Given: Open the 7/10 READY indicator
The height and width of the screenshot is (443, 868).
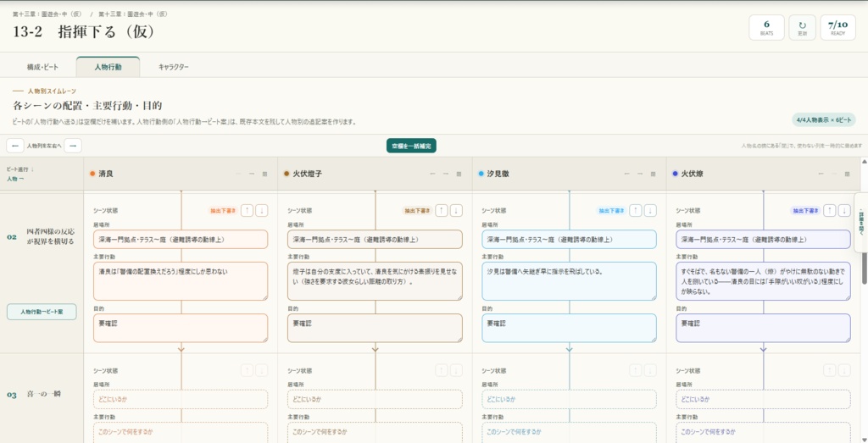Looking at the screenshot, I should click(838, 28).
